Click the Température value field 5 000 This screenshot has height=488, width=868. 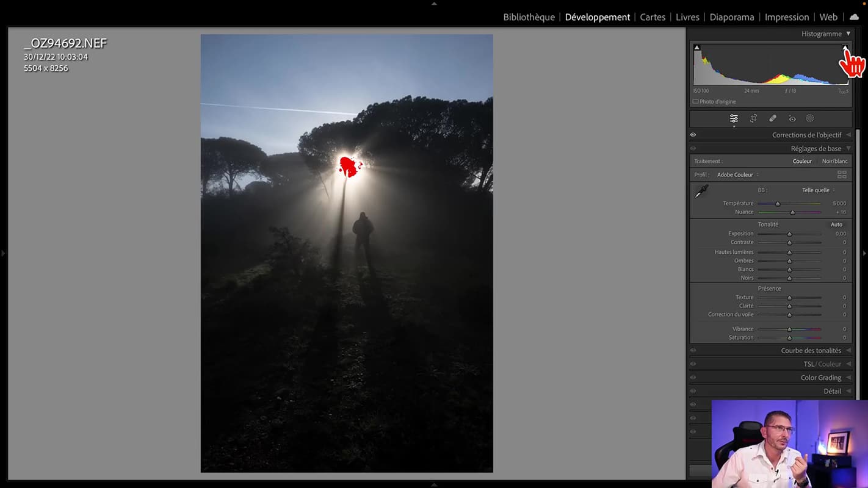839,203
